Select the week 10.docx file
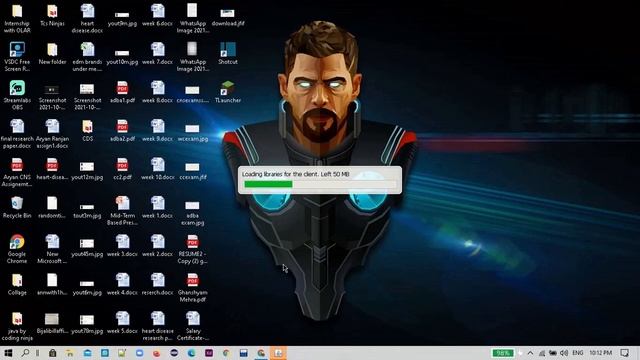This screenshot has height=360, width=640. (x=158, y=169)
